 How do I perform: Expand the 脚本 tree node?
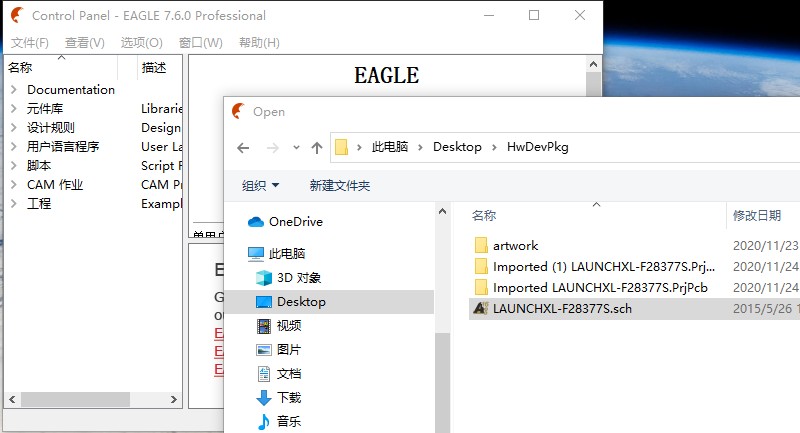[14, 166]
